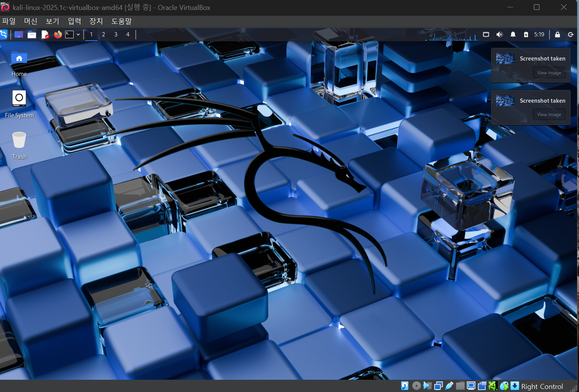Image resolution: width=579 pixels, height=392 pixels.
Task: Click the optical disc status icon
Action: [x=416, y=386]
